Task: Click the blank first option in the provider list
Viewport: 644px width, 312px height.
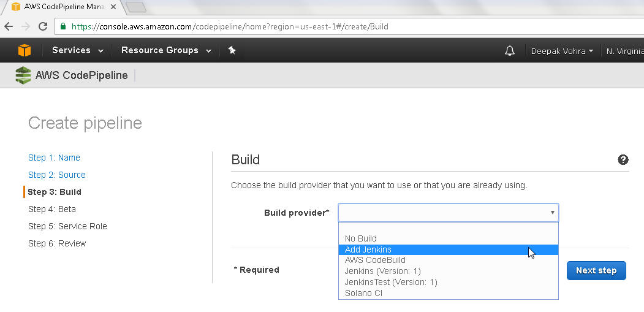Action: (448, 228)
